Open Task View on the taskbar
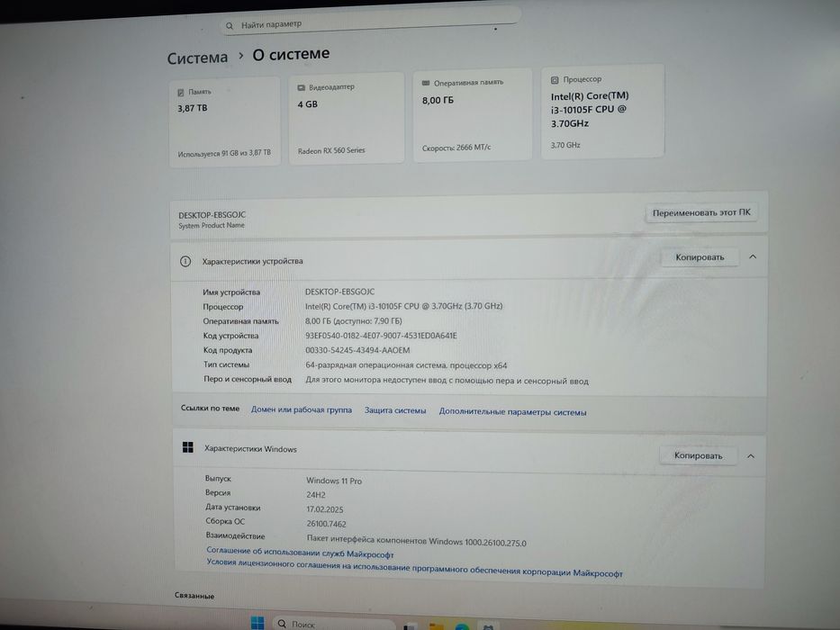Screen dimensions: 840x630 click(411, 626)
